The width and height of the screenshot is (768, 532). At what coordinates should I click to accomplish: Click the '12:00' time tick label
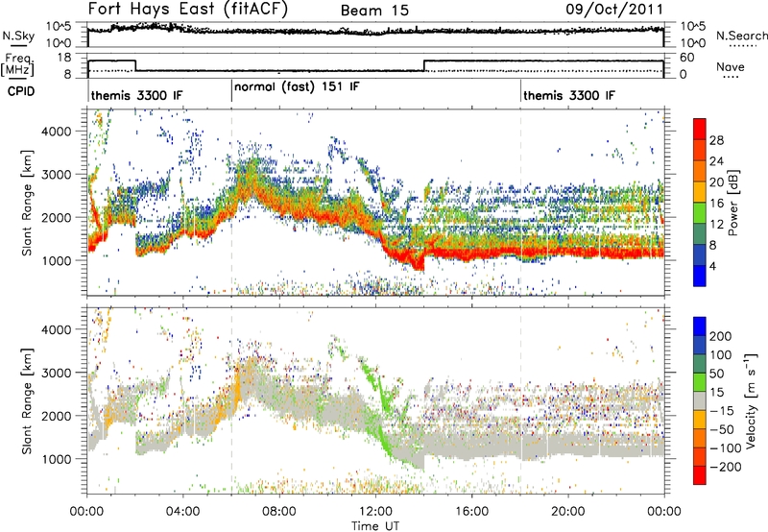point(375,512)
